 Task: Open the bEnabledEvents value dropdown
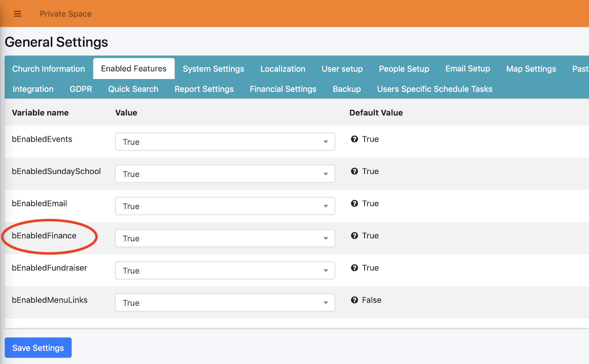225,142
